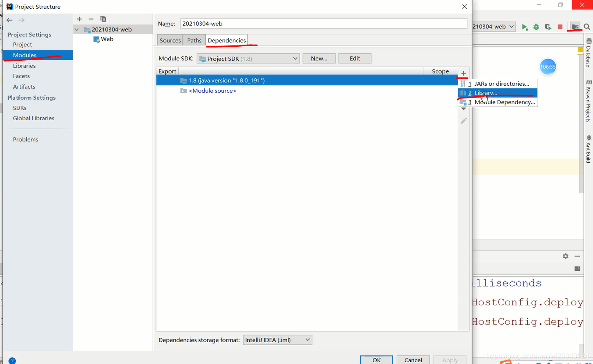The width and height of the screenshot is (593, 364).
Task: Switch to the Sources tab
Action: tap(170, 40)
